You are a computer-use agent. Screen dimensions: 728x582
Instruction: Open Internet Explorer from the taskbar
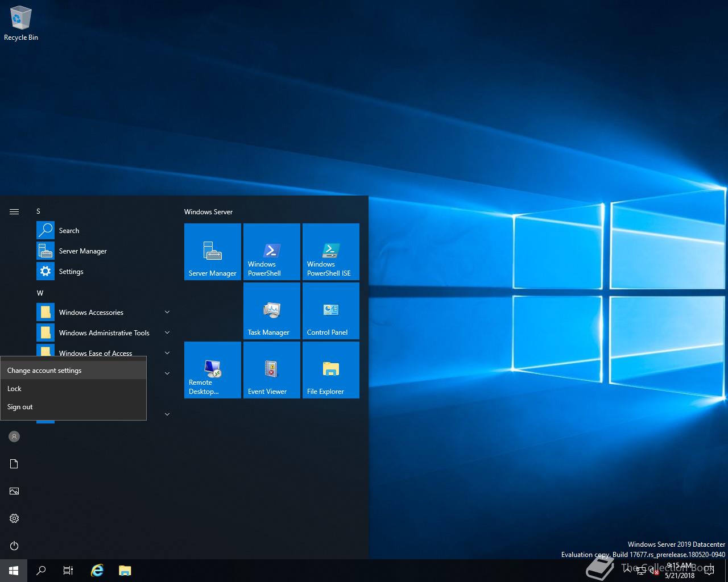[x=97, y=571]
